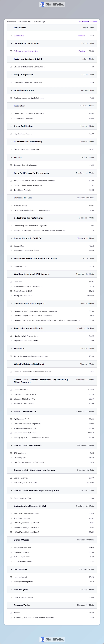The width and height of the screenshot is (104, 644).
Task: Collapse Understanding Overview Of OWI section
Action: tap(11, 506)
